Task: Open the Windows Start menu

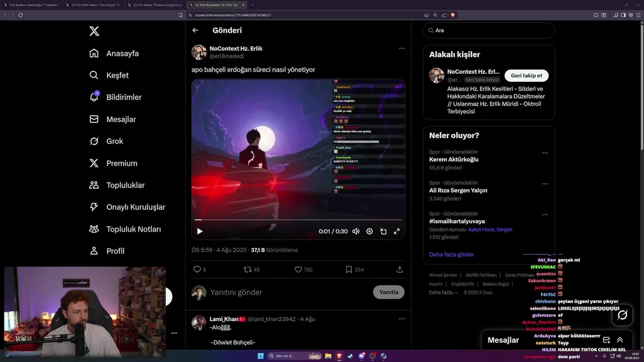Action: [x=261, y=356]
